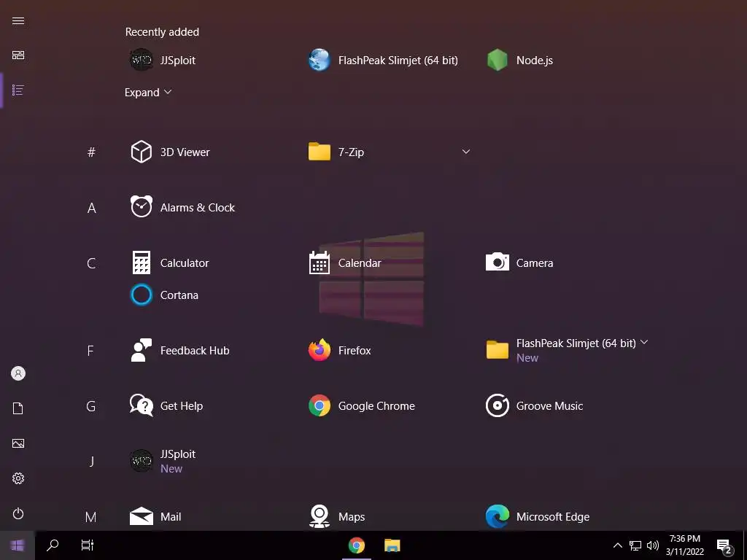Screen dimensions: 747x560
Task: Open the network status tray icon
Action: point(635,545)
